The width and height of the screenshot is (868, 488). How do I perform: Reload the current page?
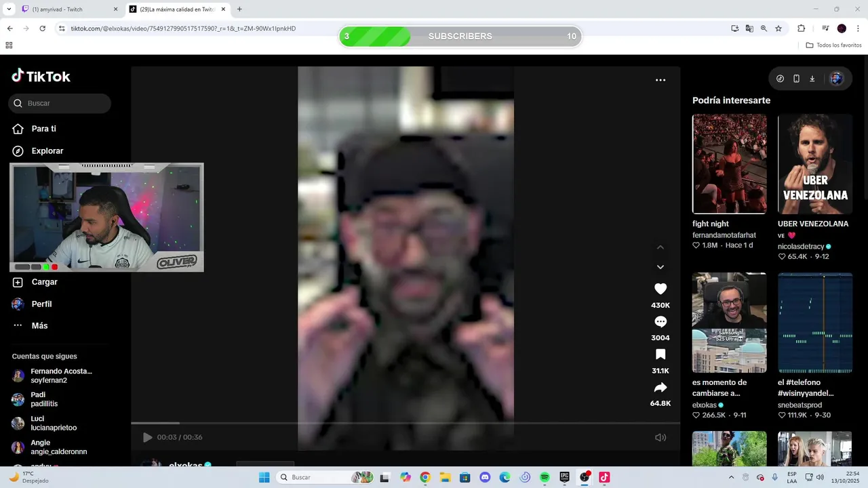tap(43, 28)
